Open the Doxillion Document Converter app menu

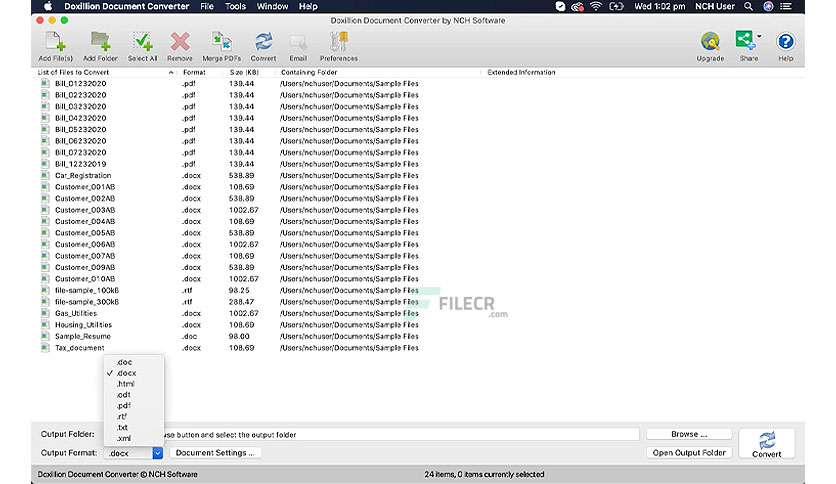126,6
